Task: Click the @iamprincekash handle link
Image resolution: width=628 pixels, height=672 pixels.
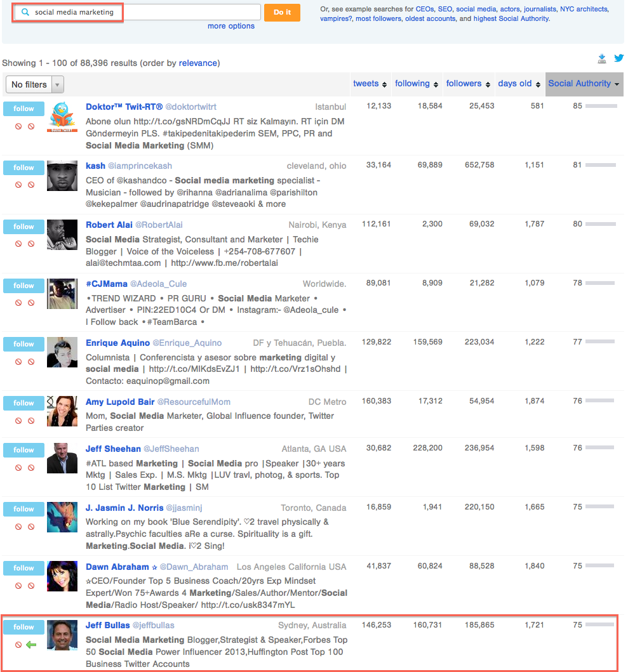Action: pos(140,166)
